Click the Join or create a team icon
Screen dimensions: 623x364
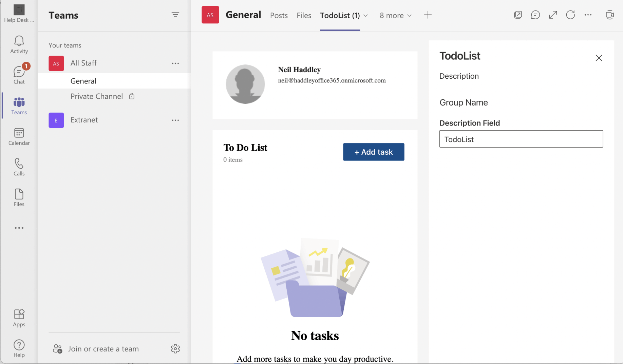coord(58,349)
